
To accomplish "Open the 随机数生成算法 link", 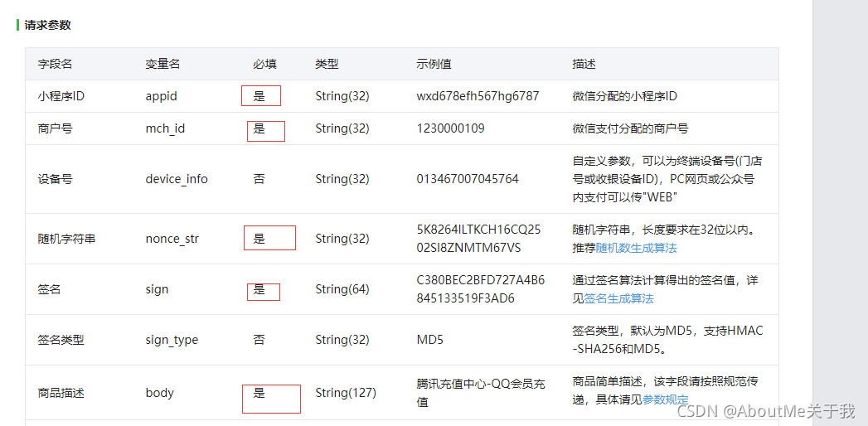I will 636,248.
